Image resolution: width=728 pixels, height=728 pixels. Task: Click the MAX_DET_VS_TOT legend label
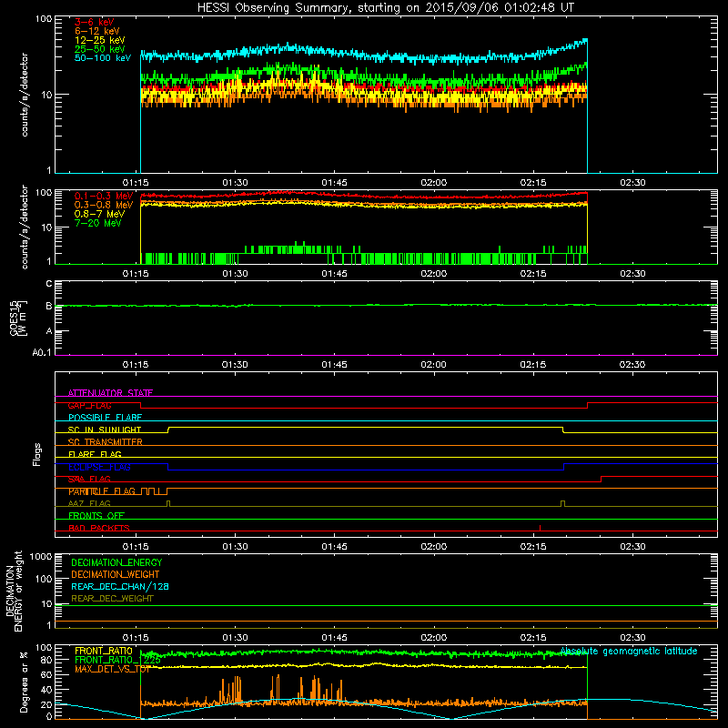pyautogui.click(x=112, y=669)
